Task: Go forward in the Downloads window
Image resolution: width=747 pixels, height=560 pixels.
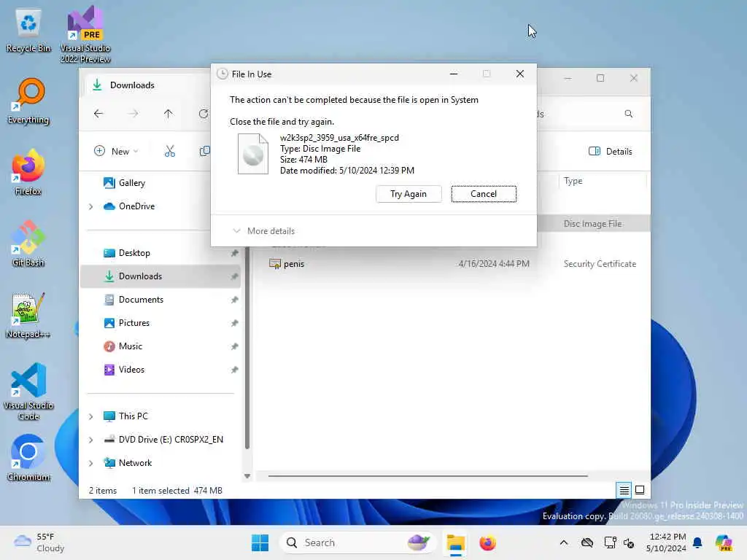Action: (133, 114)
